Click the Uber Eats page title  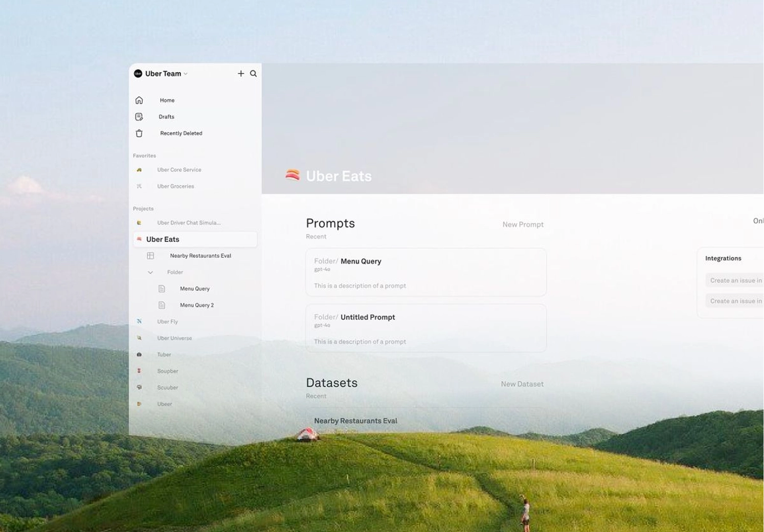click(x=339, y=176)
